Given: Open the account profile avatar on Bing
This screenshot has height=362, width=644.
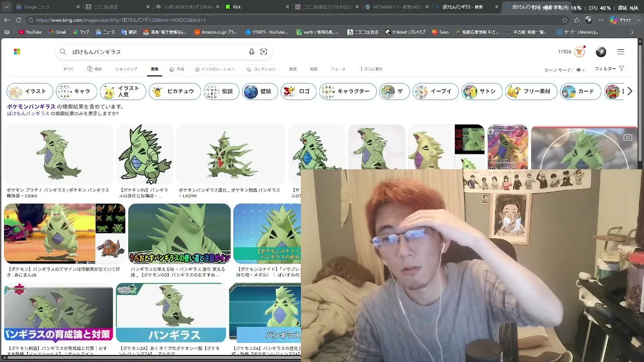Looking at the screenshot, I should tap(601, 52).
